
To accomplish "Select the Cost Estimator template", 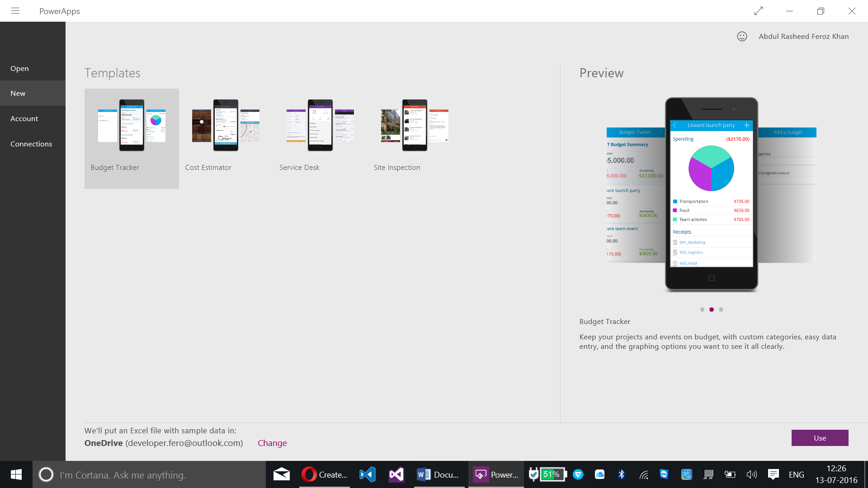I will coord(226,138).
